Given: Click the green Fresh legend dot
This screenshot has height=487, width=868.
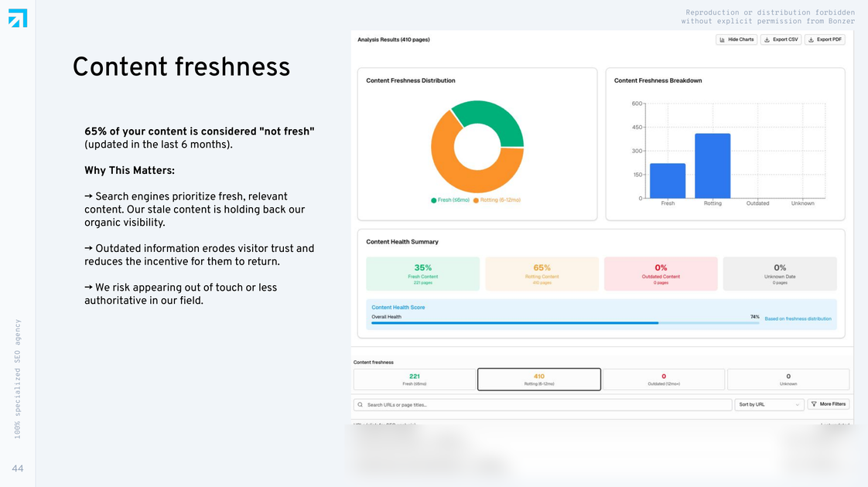Looking at the screenshot, I should [x=434, y=200].
